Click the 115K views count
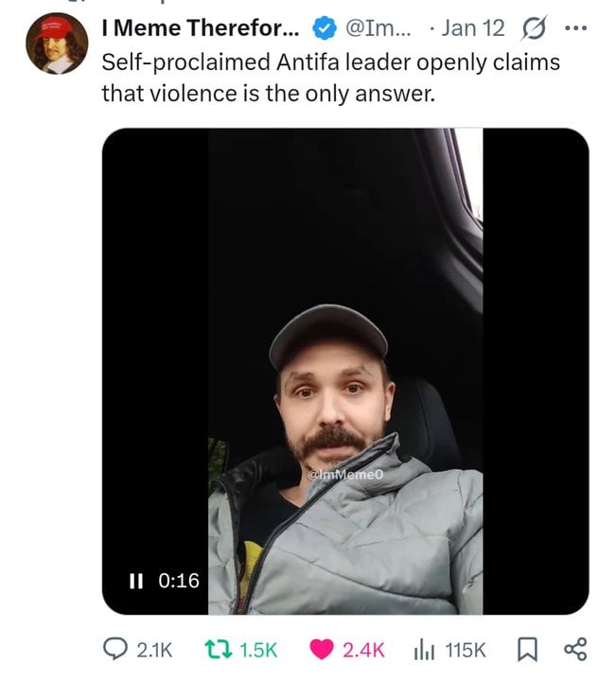Screen dimensions: 616x681 [465, 650]
